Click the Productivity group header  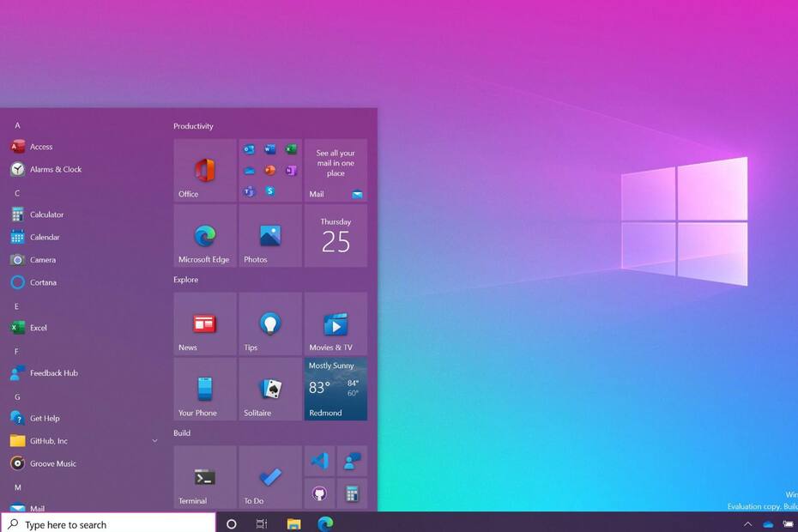tap(193, 126)
